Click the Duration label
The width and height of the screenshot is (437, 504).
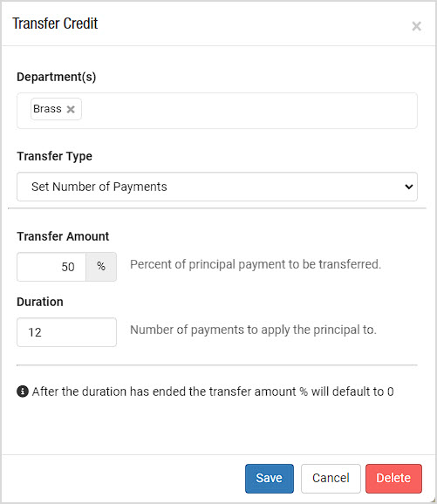pyautogui.click(x=40, y=302)
